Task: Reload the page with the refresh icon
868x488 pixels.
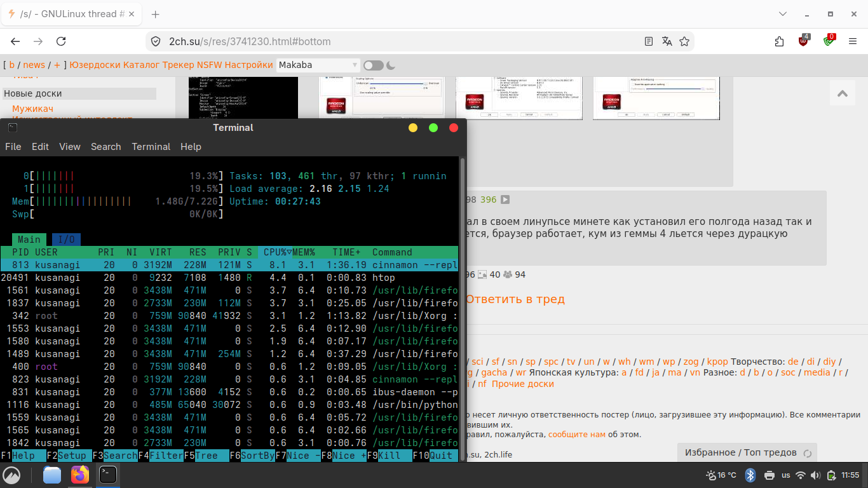Action: [x=61, y=41]
